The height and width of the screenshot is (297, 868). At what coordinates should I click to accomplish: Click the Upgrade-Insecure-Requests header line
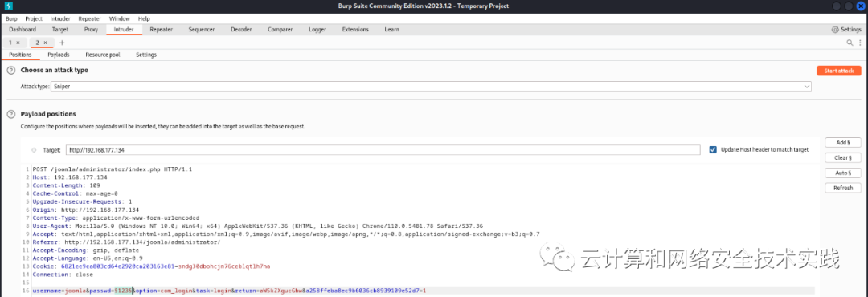(x=83, y=201)
